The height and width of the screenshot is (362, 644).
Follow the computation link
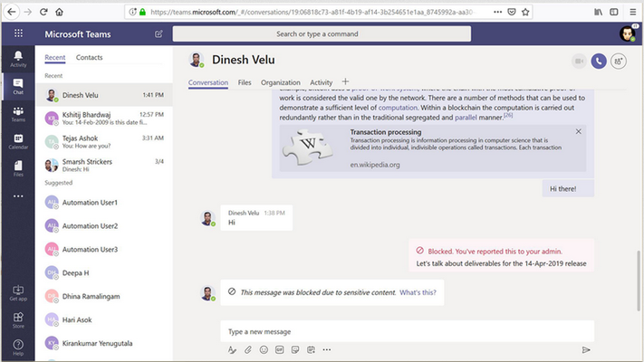coord(398,108)
